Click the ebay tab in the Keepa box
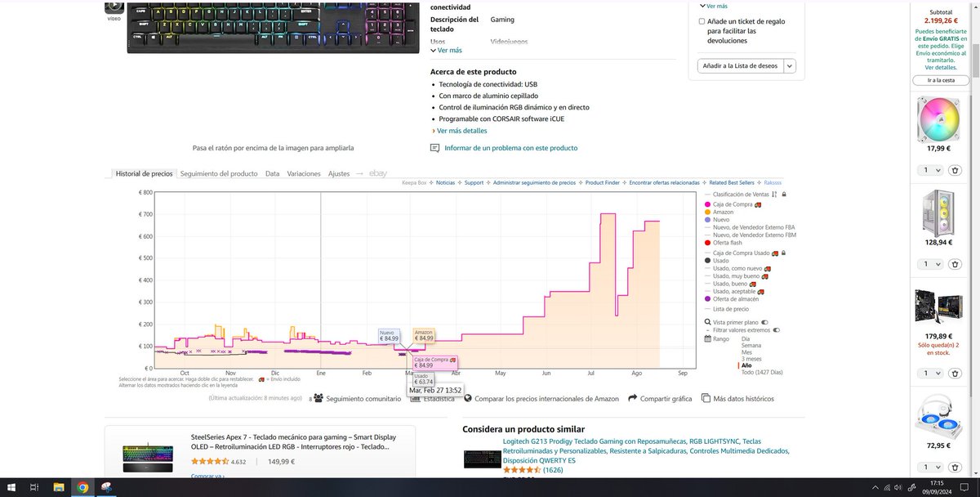 point(377,173)
